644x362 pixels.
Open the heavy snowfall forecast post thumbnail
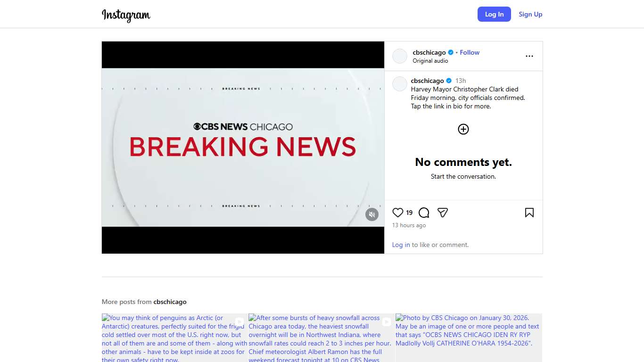321,338
